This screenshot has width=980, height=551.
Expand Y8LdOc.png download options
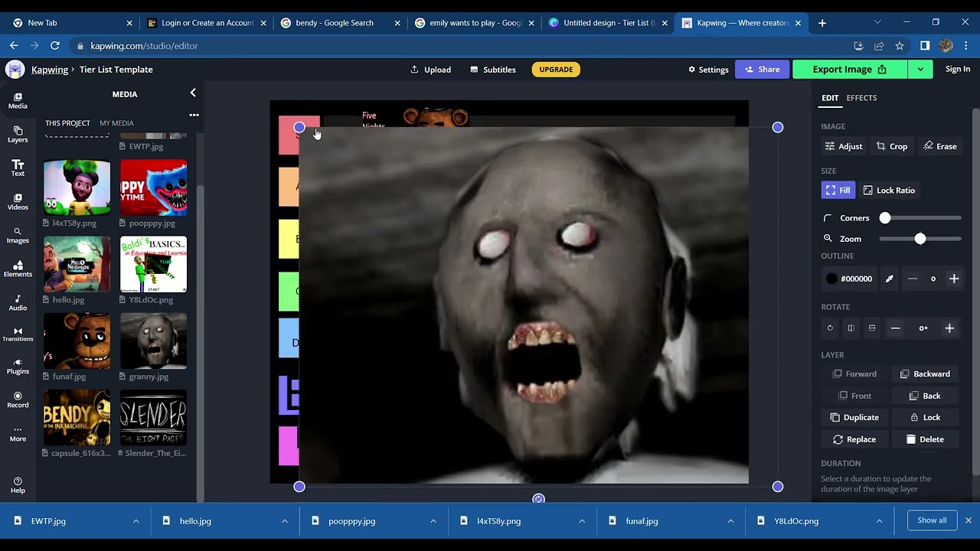coord(878,521)
